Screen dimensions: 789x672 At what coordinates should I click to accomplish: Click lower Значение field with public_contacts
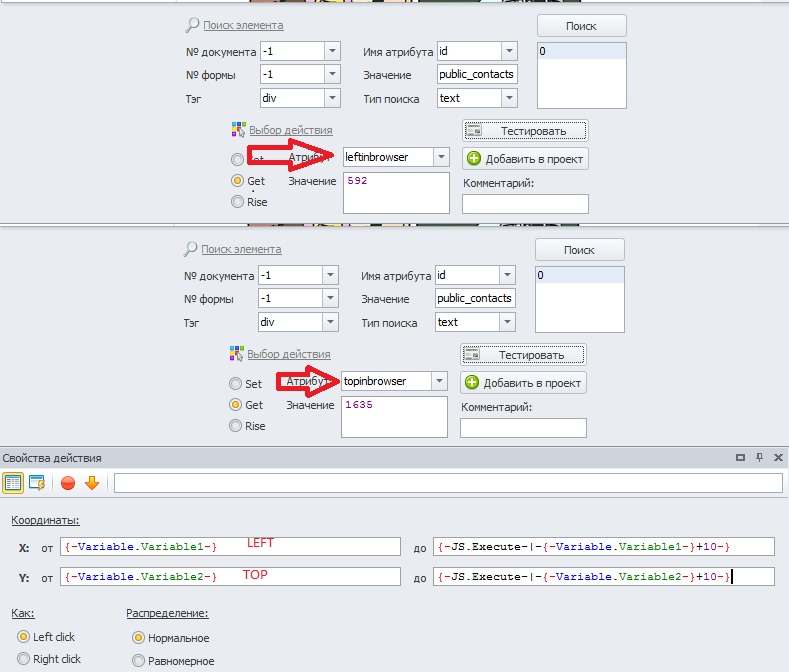(475, 298)
